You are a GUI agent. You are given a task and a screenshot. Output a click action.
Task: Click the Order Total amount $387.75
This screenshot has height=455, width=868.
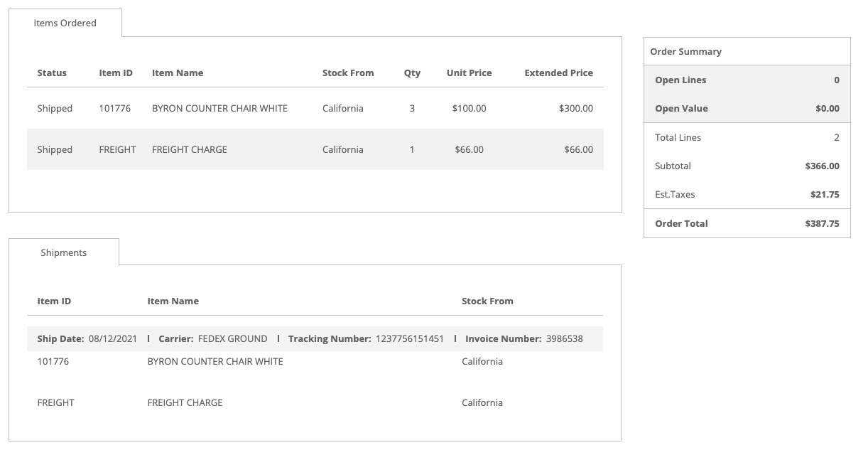(x=822, y=223)
